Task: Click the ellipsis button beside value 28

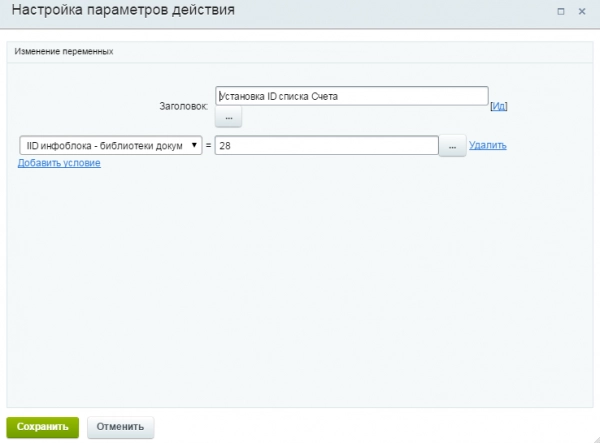Action: (x=452, y=146)
